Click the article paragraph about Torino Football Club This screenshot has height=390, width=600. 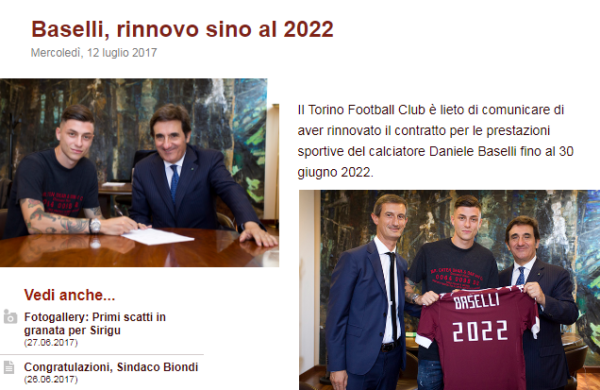click(x=435, y=141)
